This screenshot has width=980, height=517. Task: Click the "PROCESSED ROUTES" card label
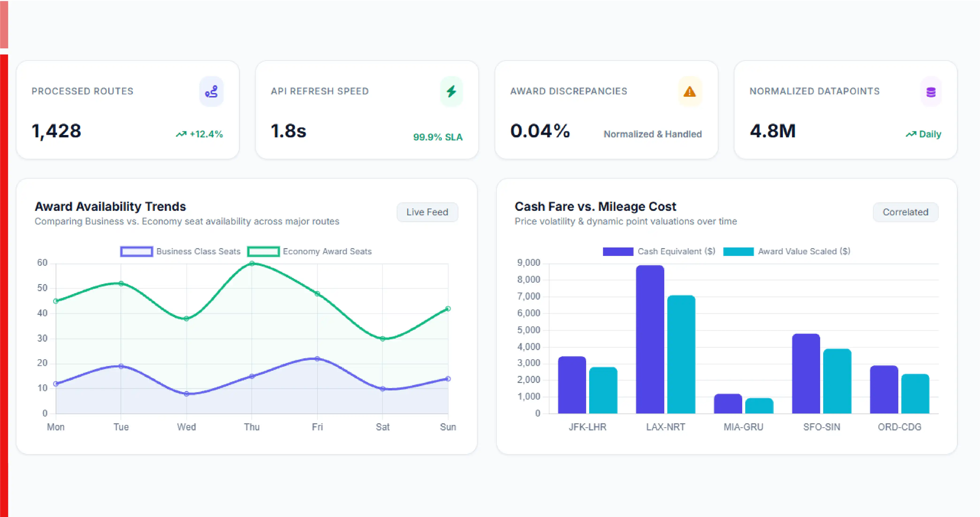click(x=83, y=91)
